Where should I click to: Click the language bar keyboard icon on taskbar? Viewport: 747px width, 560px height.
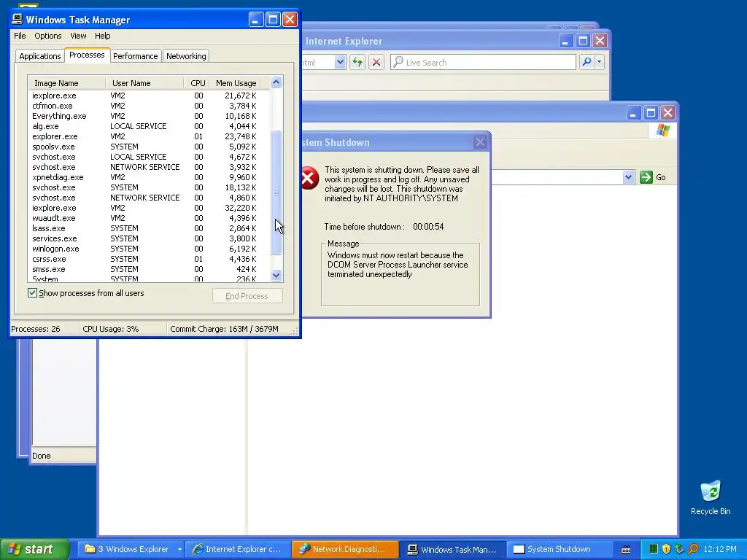(x=626, y=550)
